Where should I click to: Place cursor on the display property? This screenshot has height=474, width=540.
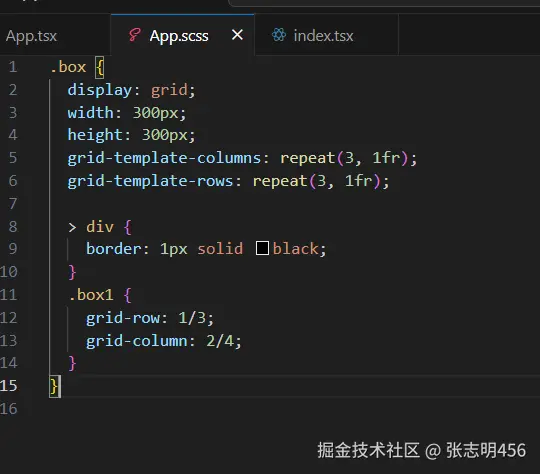(100, 90)
